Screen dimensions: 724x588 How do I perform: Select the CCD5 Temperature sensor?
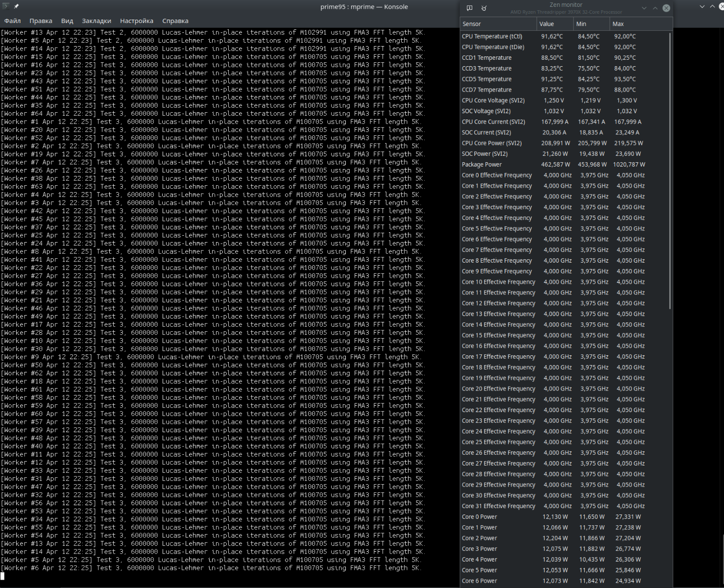click(564, 79)
